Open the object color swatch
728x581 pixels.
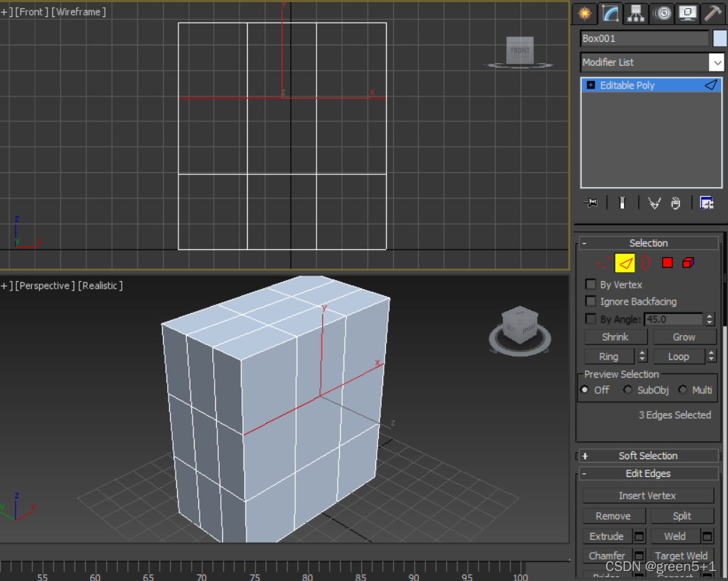click(x=720, y=38)
